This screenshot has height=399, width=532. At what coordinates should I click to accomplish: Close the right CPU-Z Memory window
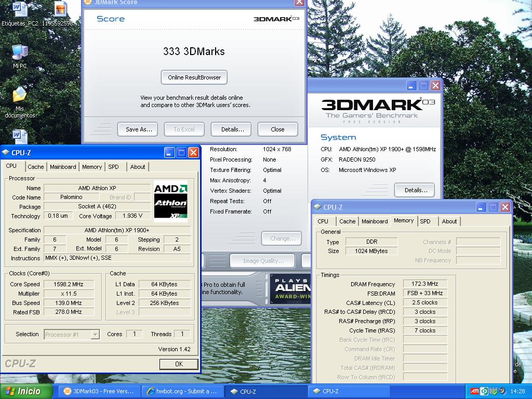(505, 207)
